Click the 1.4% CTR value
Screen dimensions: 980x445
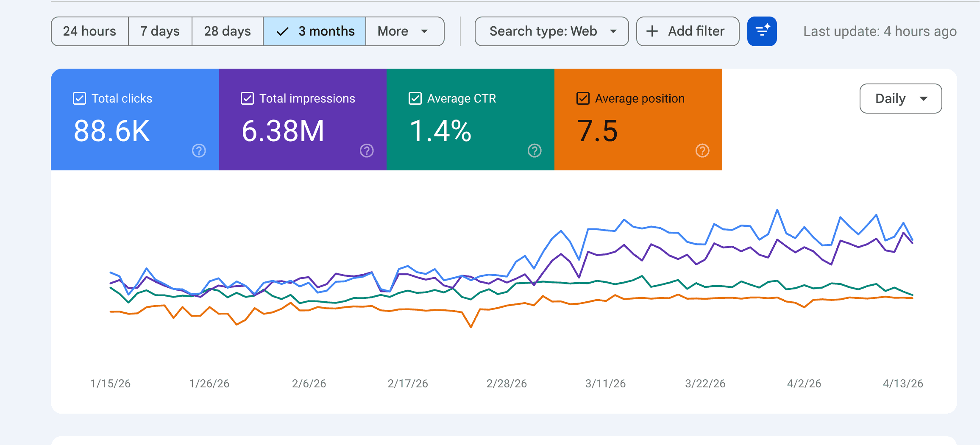click(441, 131)
